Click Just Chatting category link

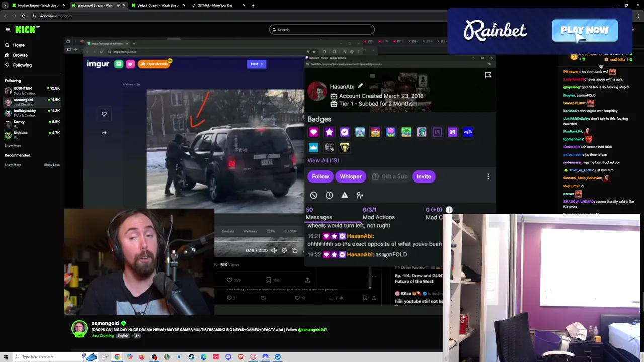click(102, 336)
